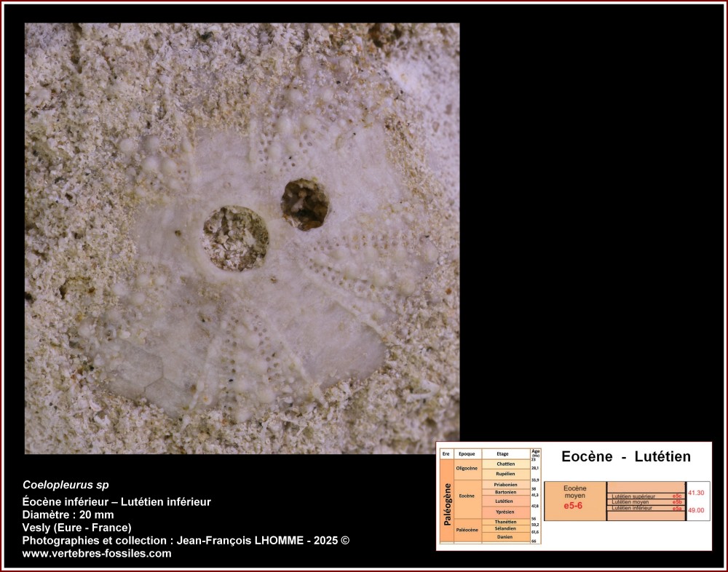Click the Eocène - Lutétien heading
This screenshot has width=728, height=572.
pyautogui.click(x=625, y=457)
